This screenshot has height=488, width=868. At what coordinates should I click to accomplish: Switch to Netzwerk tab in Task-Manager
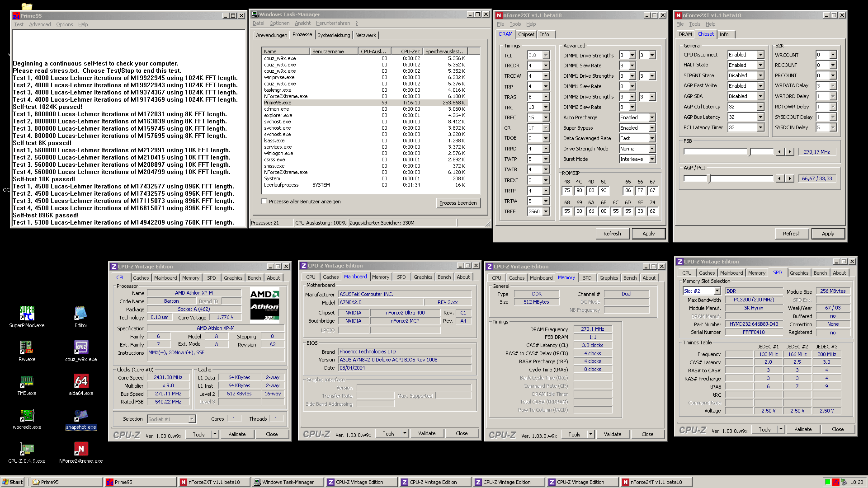[365, 35]
